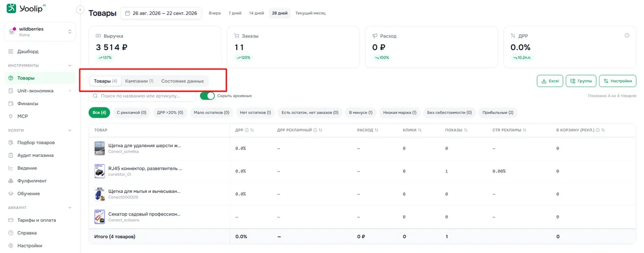Click the Conect_scissors product thumbnail
644x253 pixels.
coord(99,216)
